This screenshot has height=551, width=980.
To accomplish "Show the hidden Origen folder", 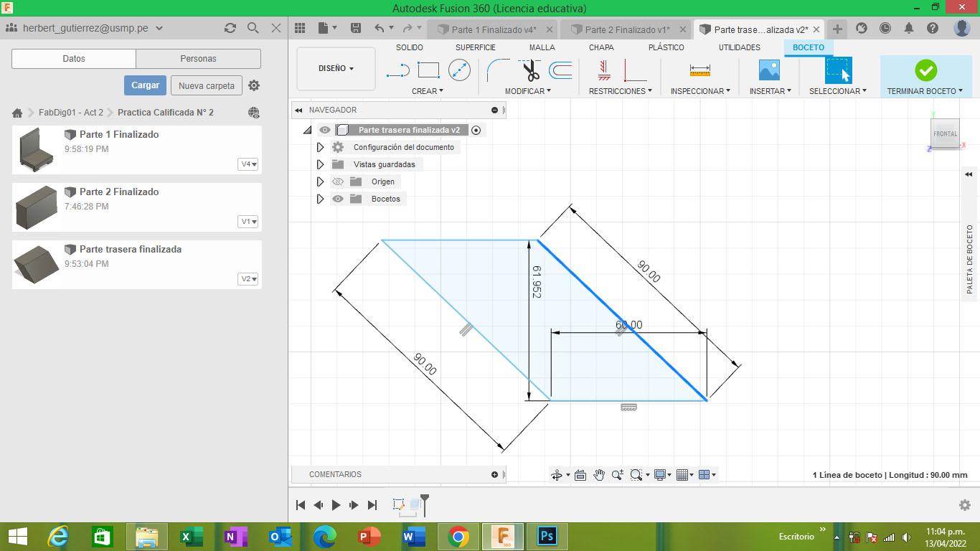I will (x=338, y=182).
